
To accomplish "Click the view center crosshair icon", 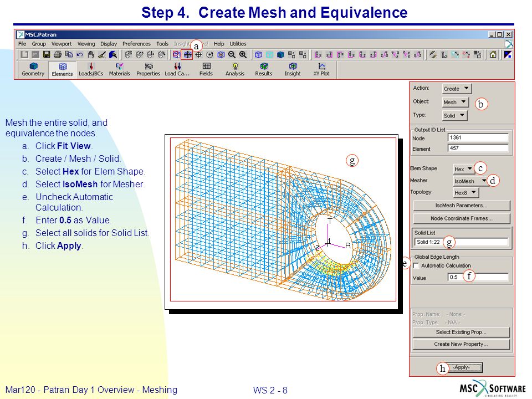I will (x=198, y=55).
